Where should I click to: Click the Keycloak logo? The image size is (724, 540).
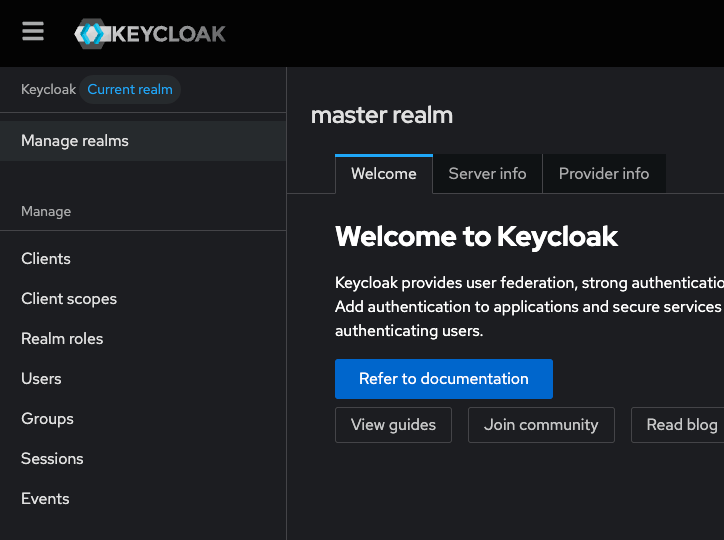(x=150, y=33)
